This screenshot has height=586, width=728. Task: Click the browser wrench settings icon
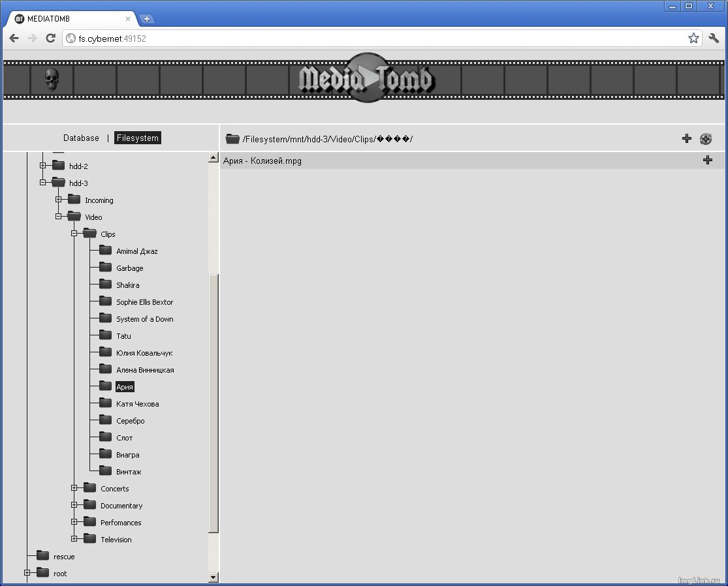pos(714,39)
